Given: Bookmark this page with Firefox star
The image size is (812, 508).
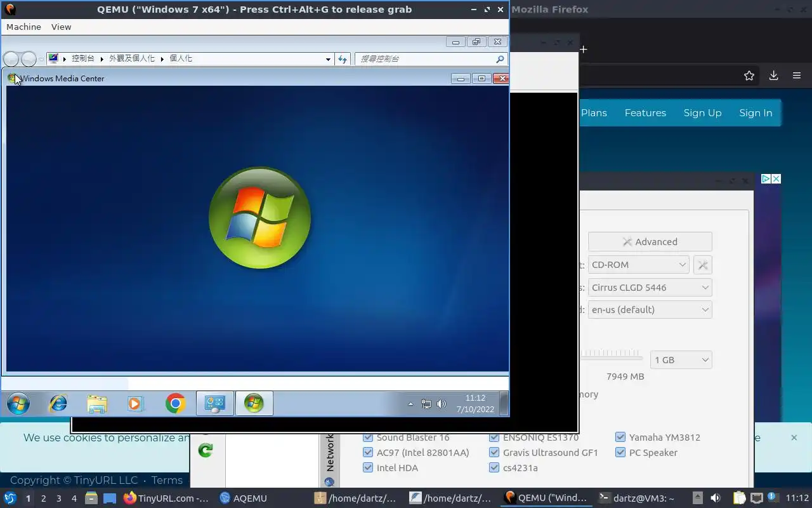Looking at the screenshot, I should [749, 76].
